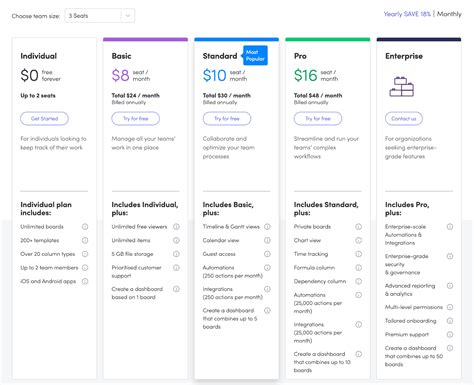The height and width of the screenshot is (385, 474).
Task: Click info icon beside Private boards
Action: (359, 227)
